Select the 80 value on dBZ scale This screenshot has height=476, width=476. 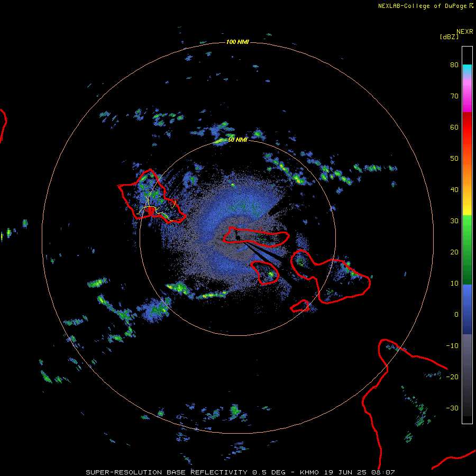pyautogui.click(x=454, y=65)
